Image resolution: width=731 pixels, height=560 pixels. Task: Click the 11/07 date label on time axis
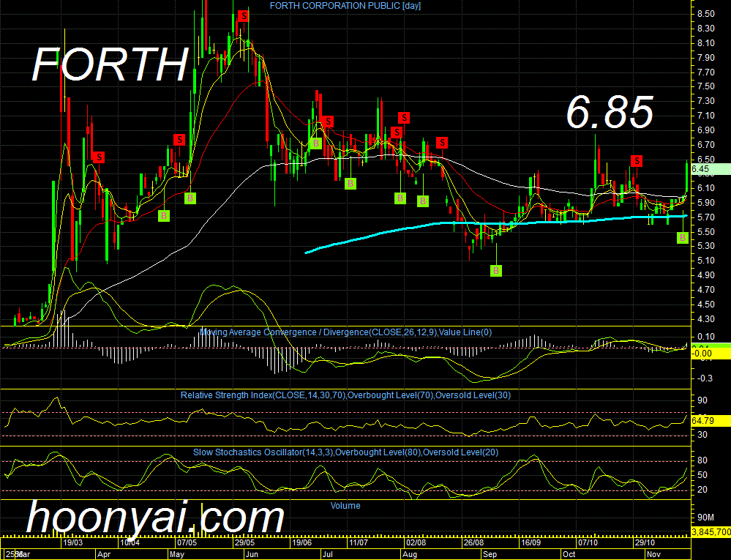point(359,542)
